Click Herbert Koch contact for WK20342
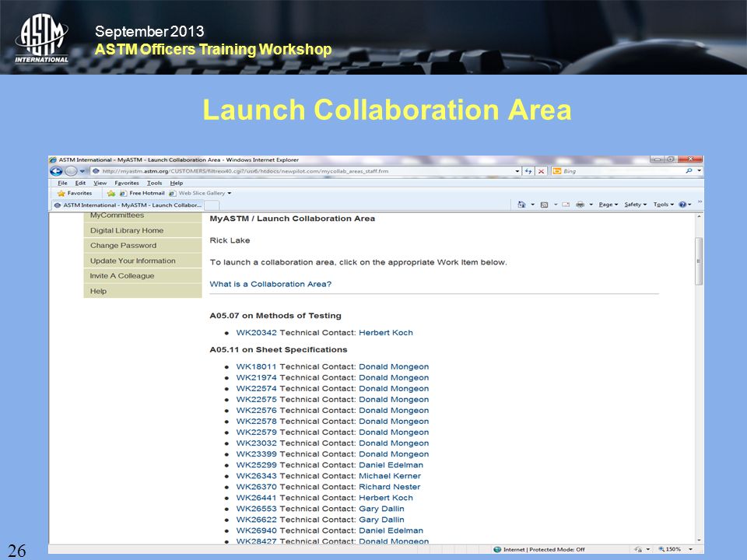This screenshot has width=747, height=560. pyautogui.click(x=386, y=333)
